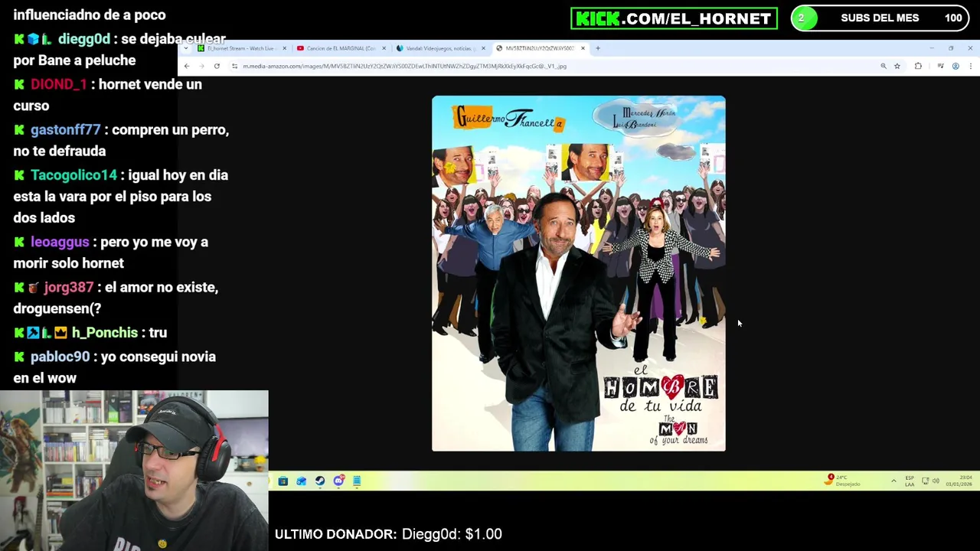The width and height of the screenshot is (980, 551).
Task: Reload the Amazon image page
Action: [217, 66]
